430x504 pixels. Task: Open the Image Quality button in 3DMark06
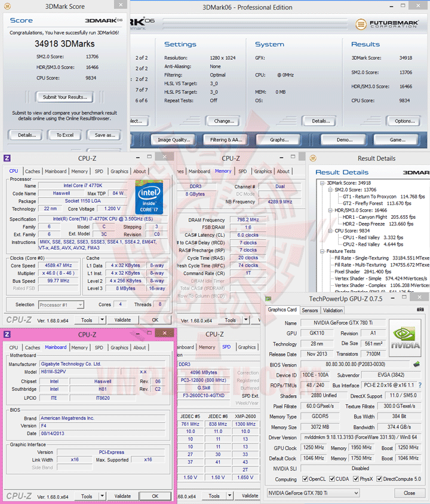(174, 140)
